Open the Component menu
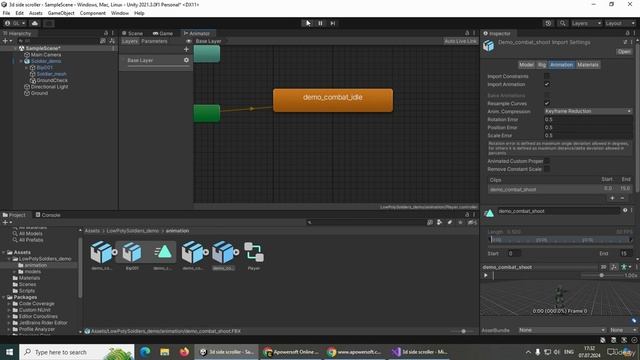The width and height of the screenshot is (640, 360). (x=93, y=13)
